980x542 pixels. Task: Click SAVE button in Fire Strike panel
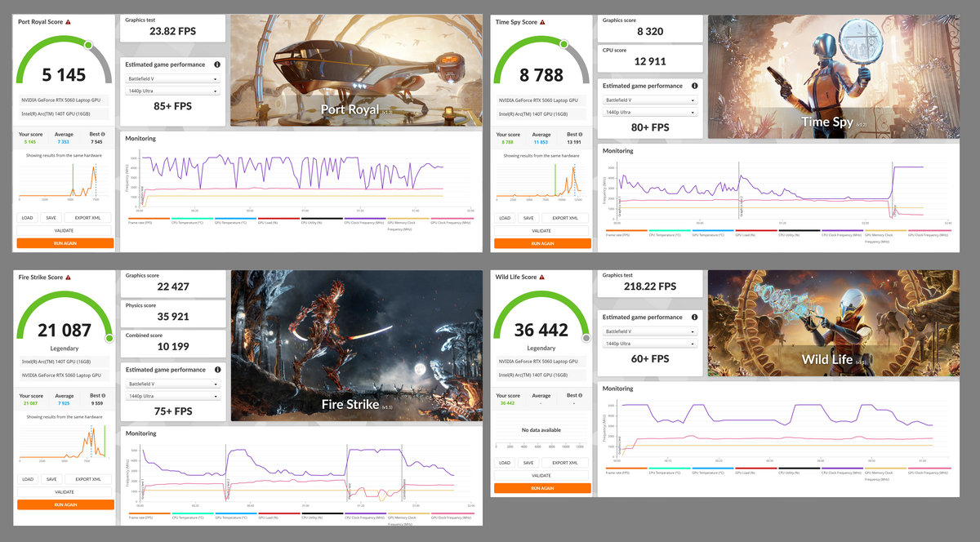click(x=51, y=479)
